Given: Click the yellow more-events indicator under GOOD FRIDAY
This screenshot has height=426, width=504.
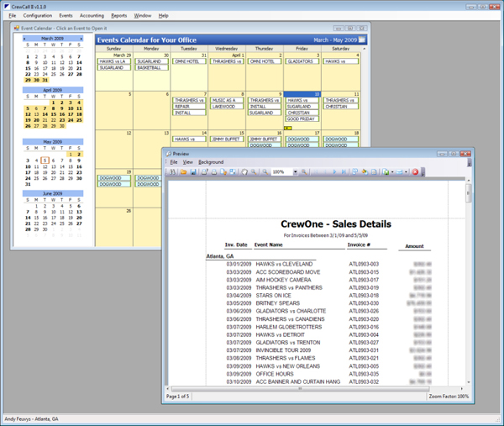Looking at the screenshot, I should point(288,128).
